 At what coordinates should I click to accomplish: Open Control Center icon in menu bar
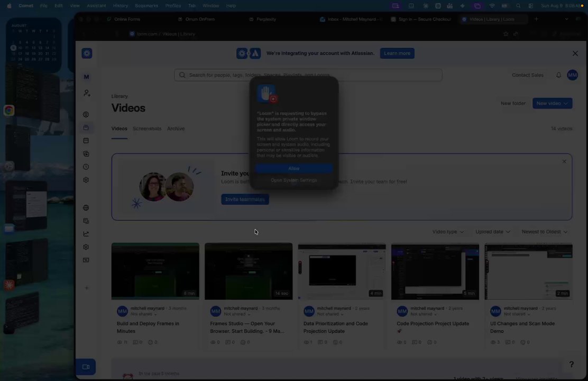[530, 6]
